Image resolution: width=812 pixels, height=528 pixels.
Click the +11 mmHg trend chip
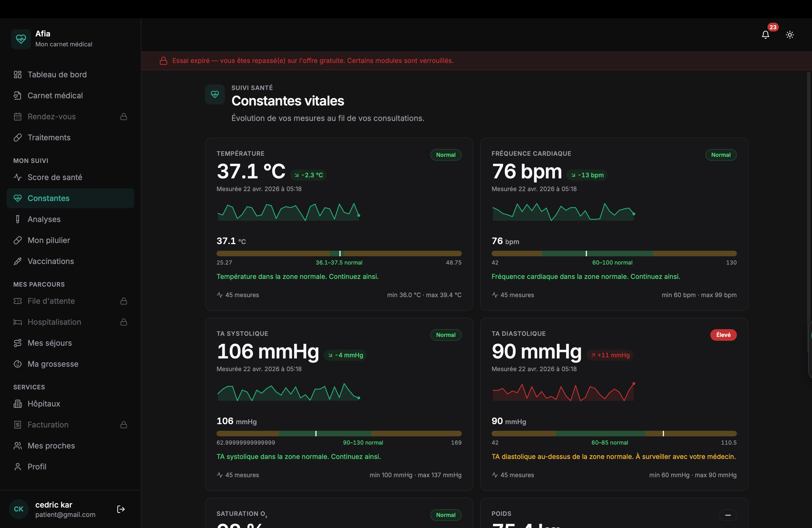click(x=610, y=355)
